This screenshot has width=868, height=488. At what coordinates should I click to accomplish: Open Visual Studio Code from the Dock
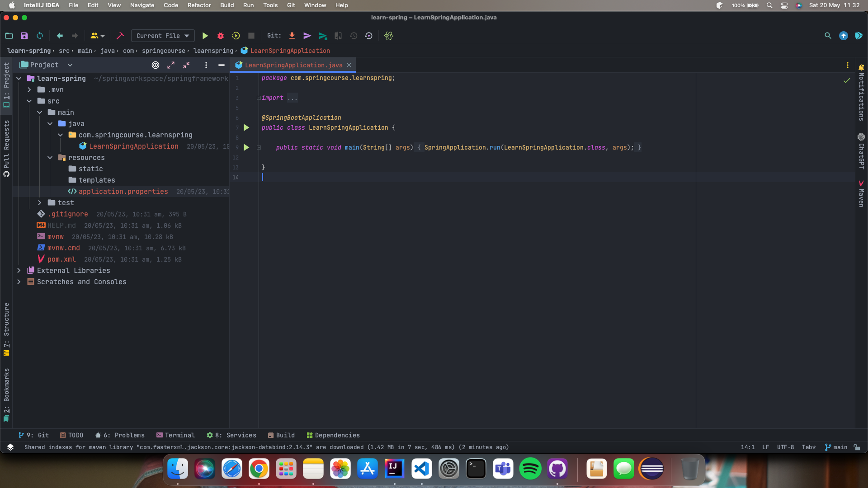click(x=421, y=469)
